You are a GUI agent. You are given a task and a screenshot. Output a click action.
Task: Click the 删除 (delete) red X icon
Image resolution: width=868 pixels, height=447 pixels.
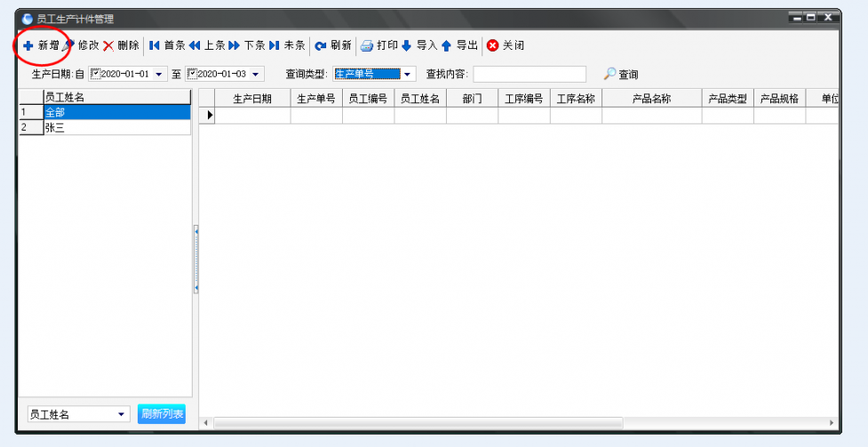(108, 46)
